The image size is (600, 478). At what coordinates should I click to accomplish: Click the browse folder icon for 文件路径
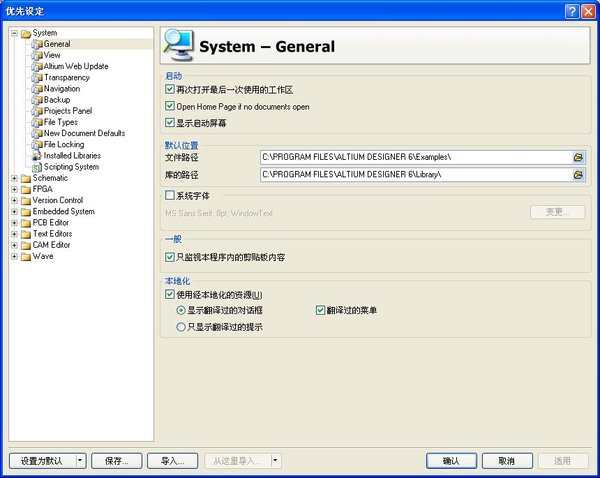pos(578,157)
